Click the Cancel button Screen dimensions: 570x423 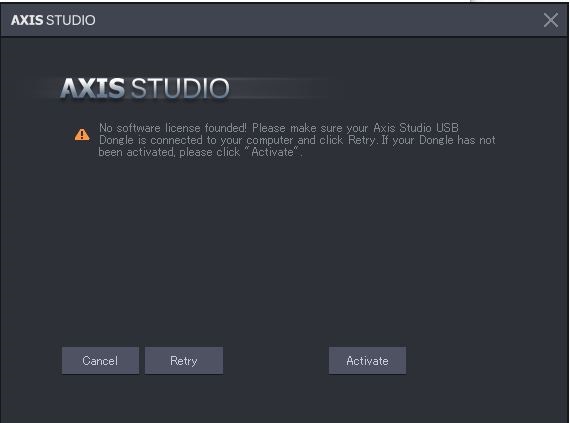click(100, 360)
